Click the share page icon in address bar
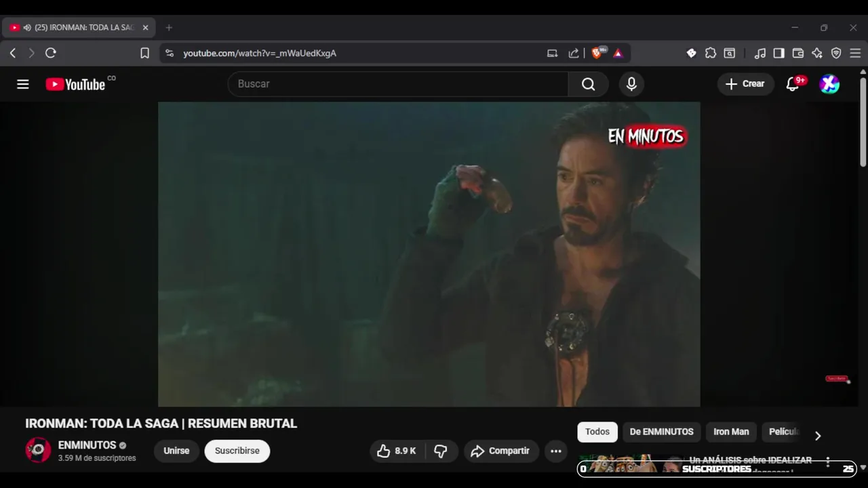868x488 pixels. coord(574,53)
